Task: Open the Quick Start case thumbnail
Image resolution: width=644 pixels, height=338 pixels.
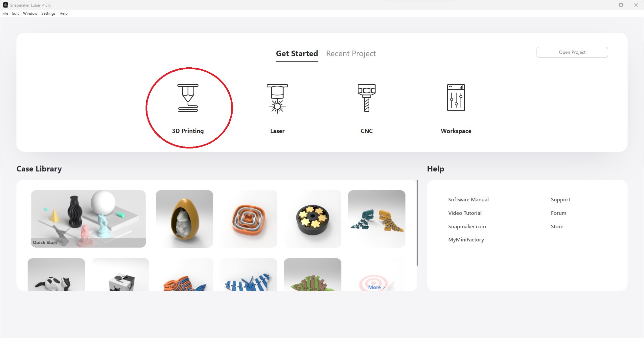Action: [x=88, y=218]
